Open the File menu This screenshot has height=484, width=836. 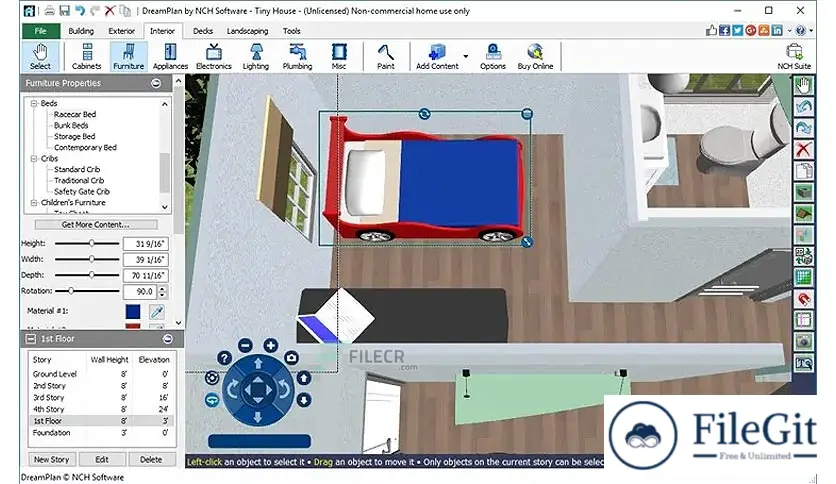tap(41, 31)
